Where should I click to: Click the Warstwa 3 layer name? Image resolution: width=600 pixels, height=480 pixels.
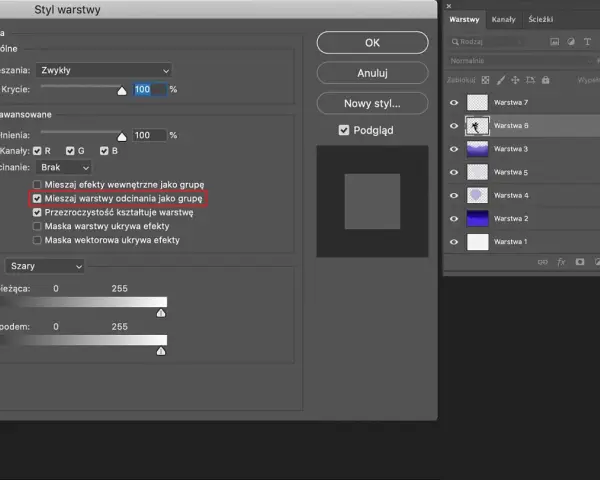(x=511, y=149)
